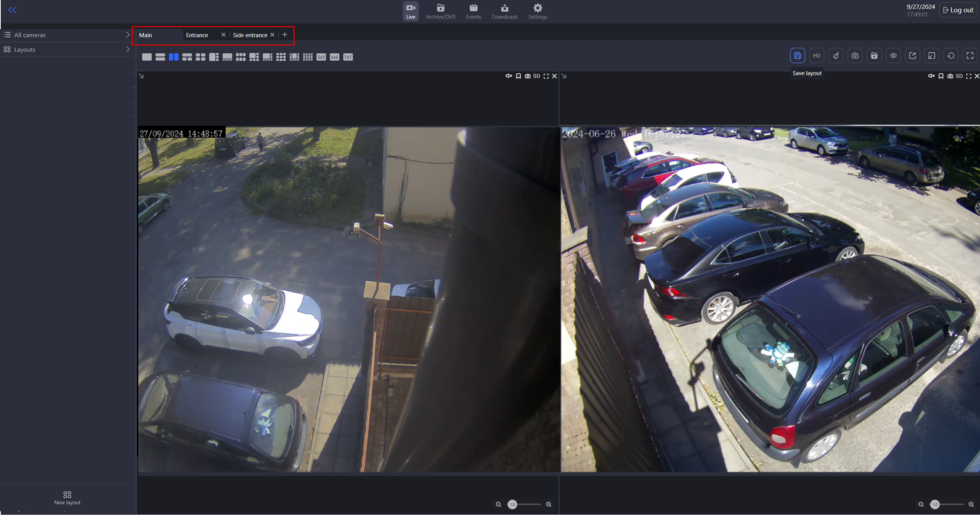Click the top toolbar camera snapshot icon
The image size is (980, 515).
(x=855, y=56)
